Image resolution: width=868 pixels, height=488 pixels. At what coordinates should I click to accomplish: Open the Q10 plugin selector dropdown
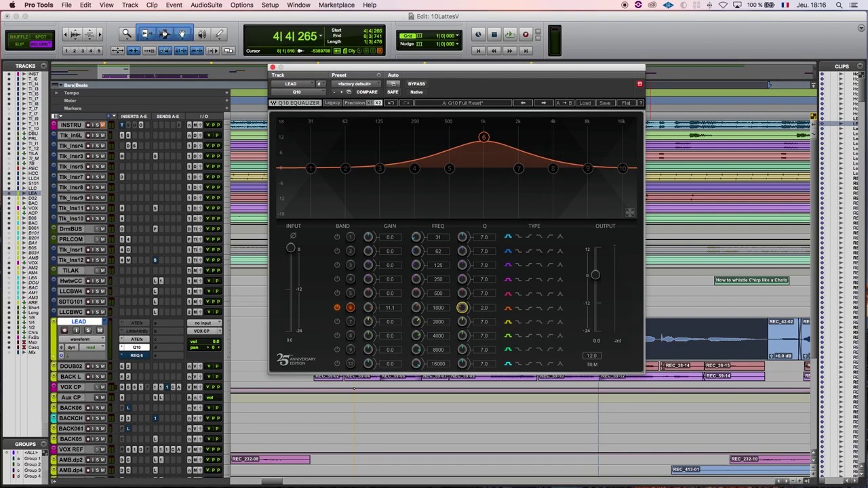point(297,92)
